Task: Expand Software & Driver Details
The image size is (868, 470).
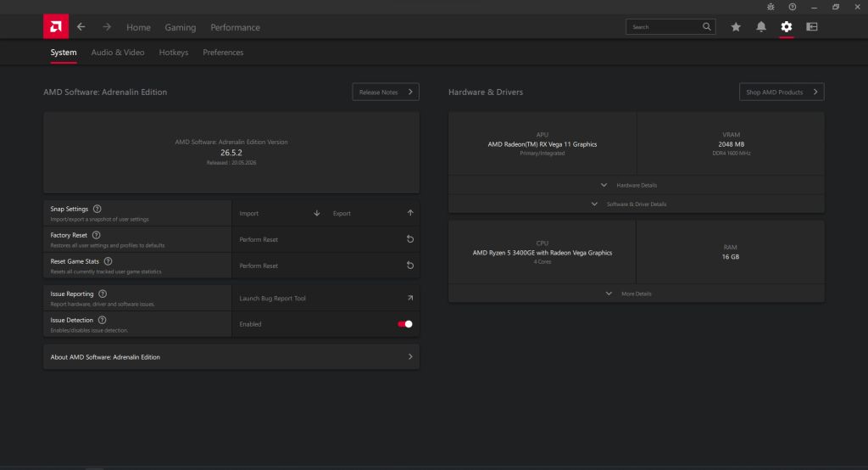Action: 636,204
